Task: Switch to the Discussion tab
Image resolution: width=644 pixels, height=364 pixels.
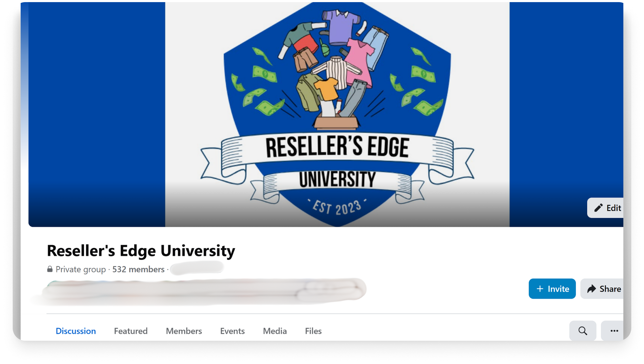Action: pyautogui.click(x=76, y=331)
